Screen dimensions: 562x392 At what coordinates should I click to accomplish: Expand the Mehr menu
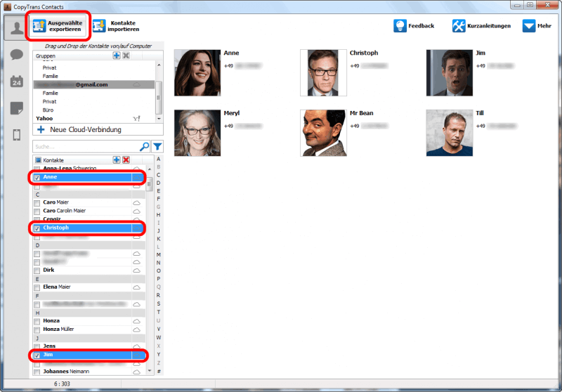(x=537, y=26)
